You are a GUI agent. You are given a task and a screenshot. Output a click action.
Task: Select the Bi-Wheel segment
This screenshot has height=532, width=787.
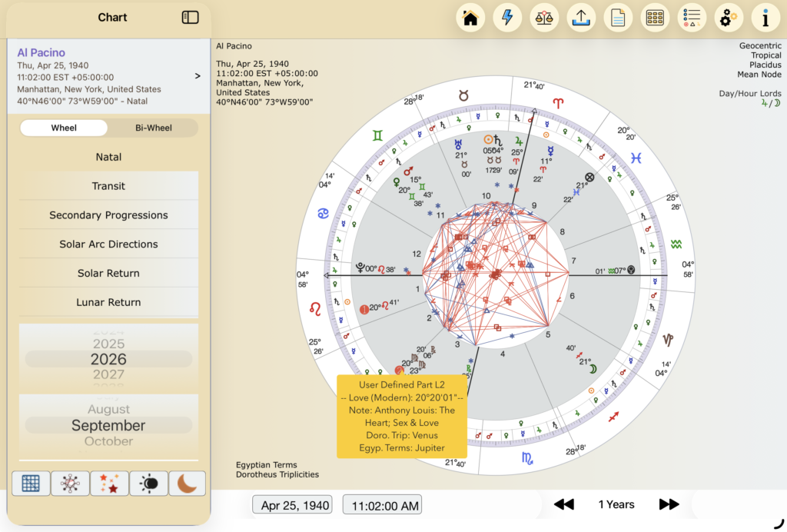point(153,128)
